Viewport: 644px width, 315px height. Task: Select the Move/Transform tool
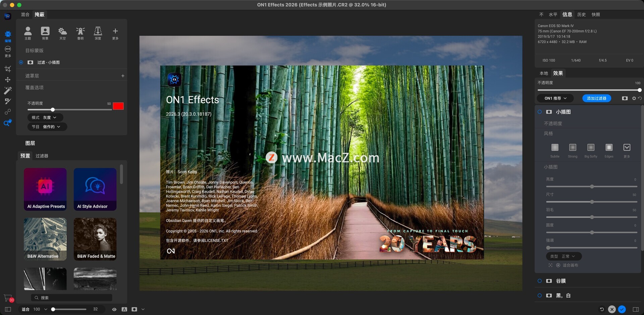[x=8, y=80]
